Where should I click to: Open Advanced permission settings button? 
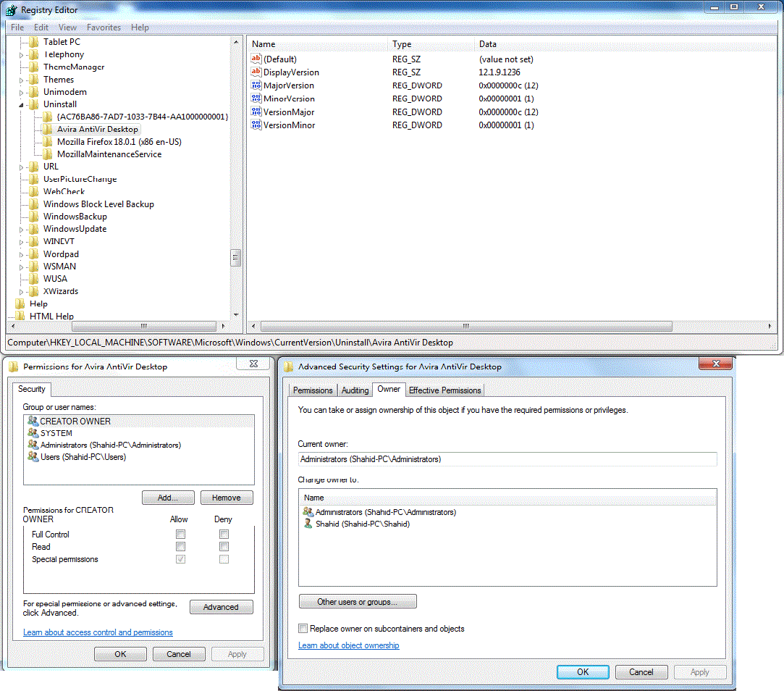221,607
